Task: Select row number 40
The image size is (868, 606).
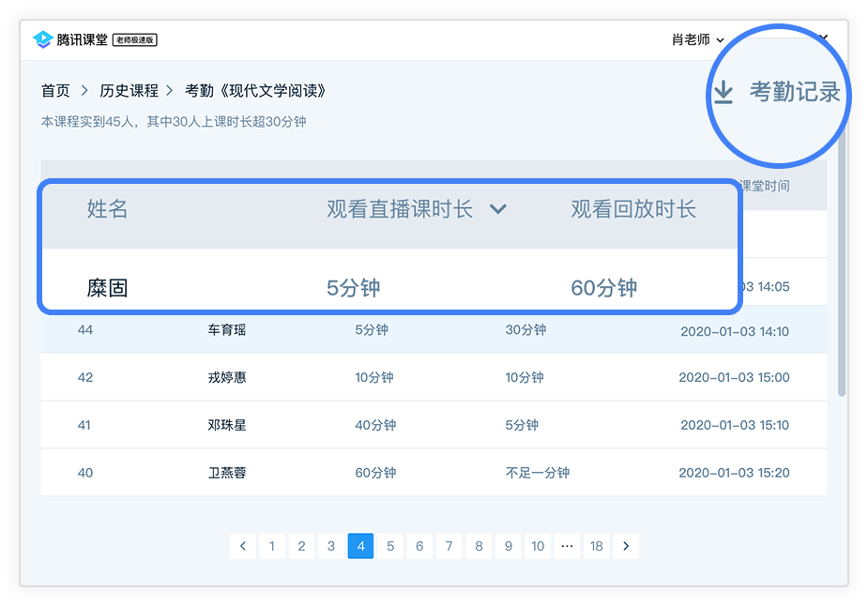Action: point(85,473)
